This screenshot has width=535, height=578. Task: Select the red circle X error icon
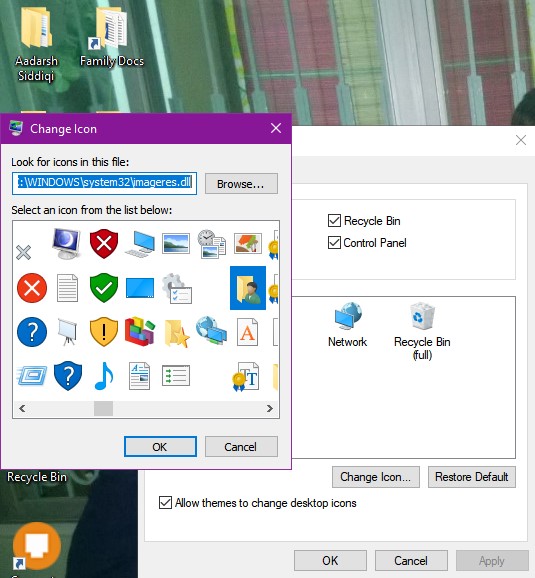click(32, 288)
